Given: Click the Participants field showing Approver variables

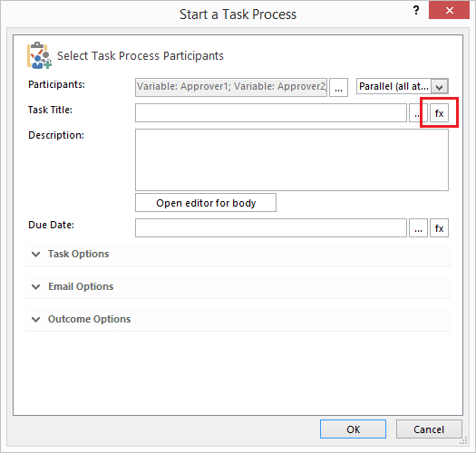Looking at the screenshot, I should (231, 87).
